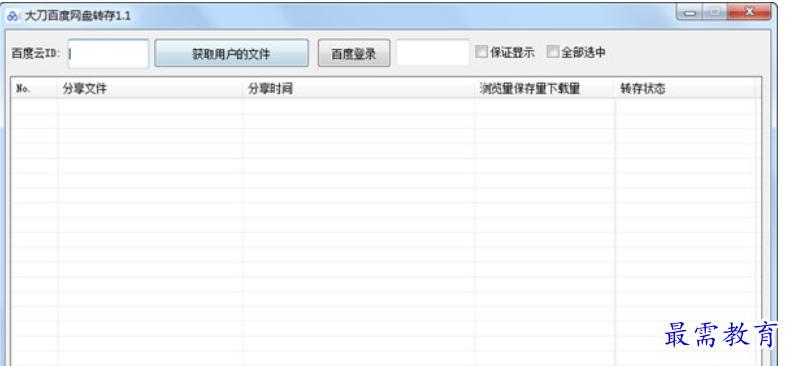The height and width of the screenshot is (366, 786).
Task: Click the empty text box beside 百度登录
Action: point(433,53)
